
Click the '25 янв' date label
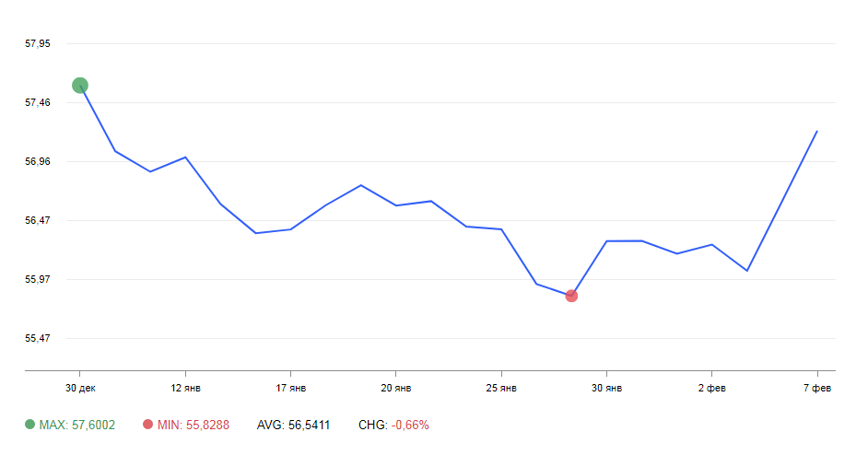501,388
